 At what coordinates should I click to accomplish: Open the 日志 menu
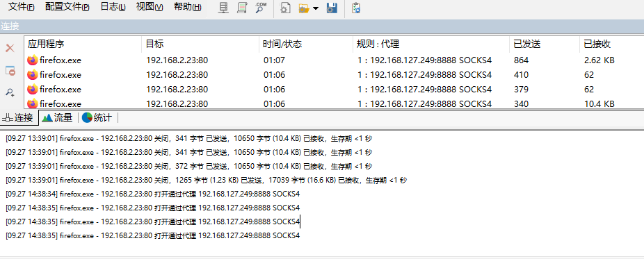[x=113, y=7]
